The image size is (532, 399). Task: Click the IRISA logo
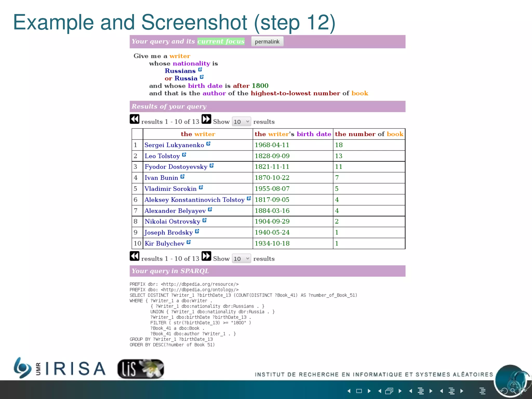60,368
